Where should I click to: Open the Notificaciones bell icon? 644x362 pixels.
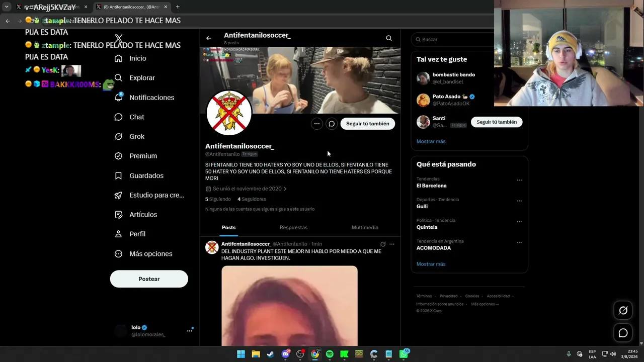click(x=119, y=98)
